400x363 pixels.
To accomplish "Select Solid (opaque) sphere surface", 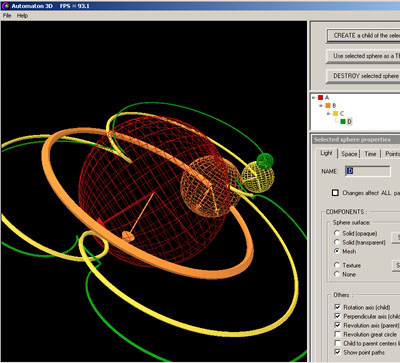I will coord(337,233).
